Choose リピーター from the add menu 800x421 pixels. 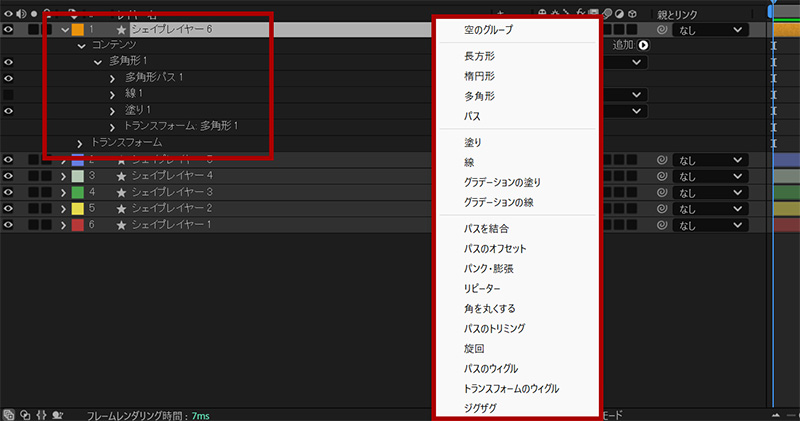(x=482, y=289)
